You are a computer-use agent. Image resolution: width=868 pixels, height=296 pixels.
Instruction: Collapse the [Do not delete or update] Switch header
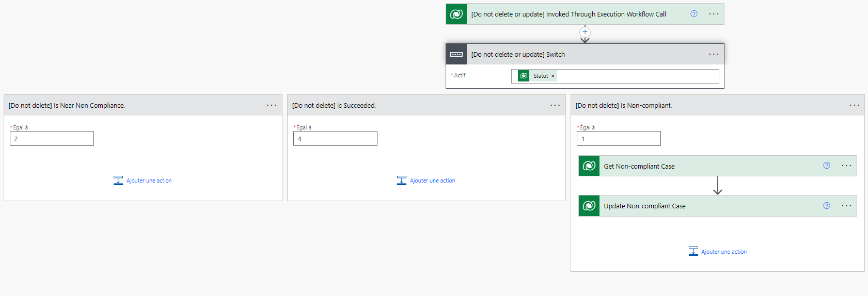[x=585, y=54]
